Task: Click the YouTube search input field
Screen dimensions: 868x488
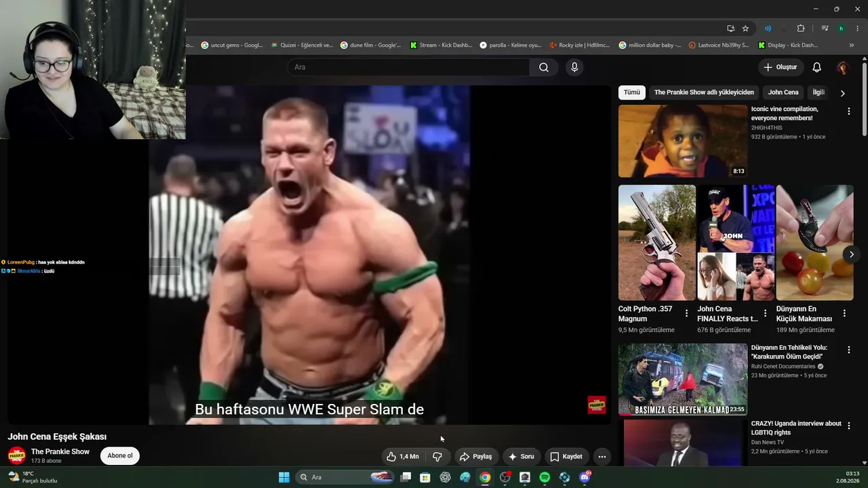Action: pos(408,67)
